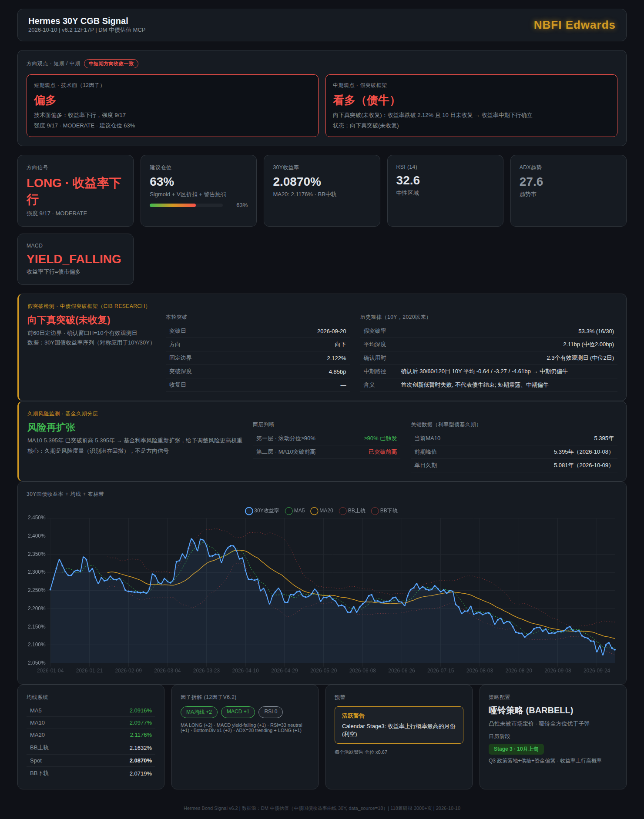Click the 活跃警告 Calendar Stage3 alert box
Screen dimensions: 644x819
pos(399,725)
